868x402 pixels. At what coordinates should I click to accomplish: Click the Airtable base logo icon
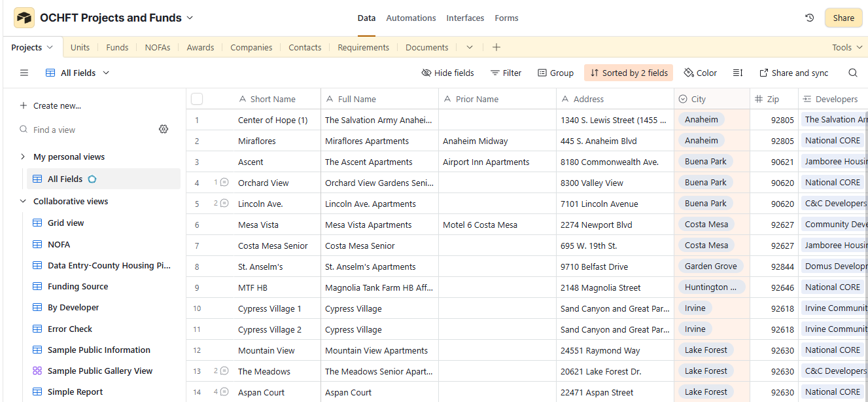click(x=24, y=18)
